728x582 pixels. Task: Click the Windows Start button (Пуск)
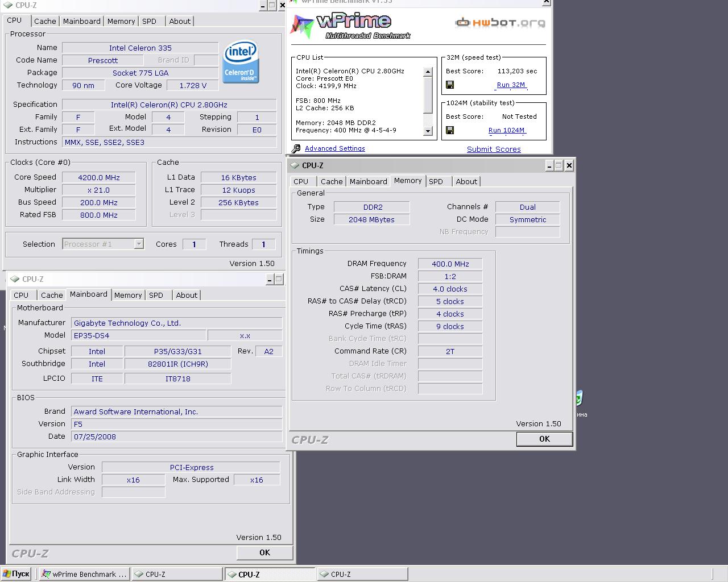[16, 574]
